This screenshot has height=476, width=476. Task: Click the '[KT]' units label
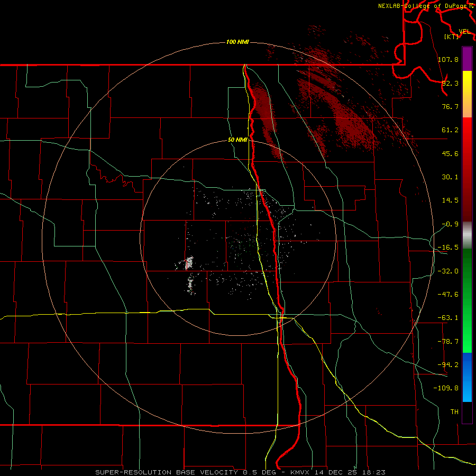point(452,36)
